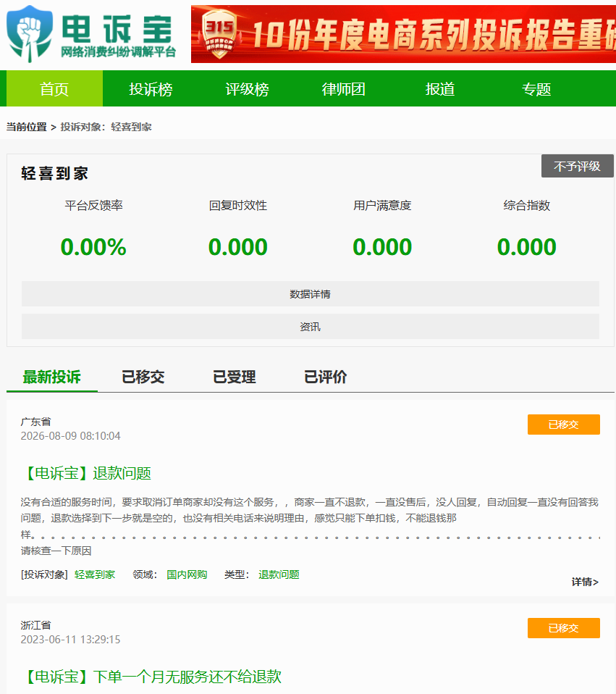The image size is (616, 694).
Task: Open 律师团 navigation item
Action: point(344,89)
